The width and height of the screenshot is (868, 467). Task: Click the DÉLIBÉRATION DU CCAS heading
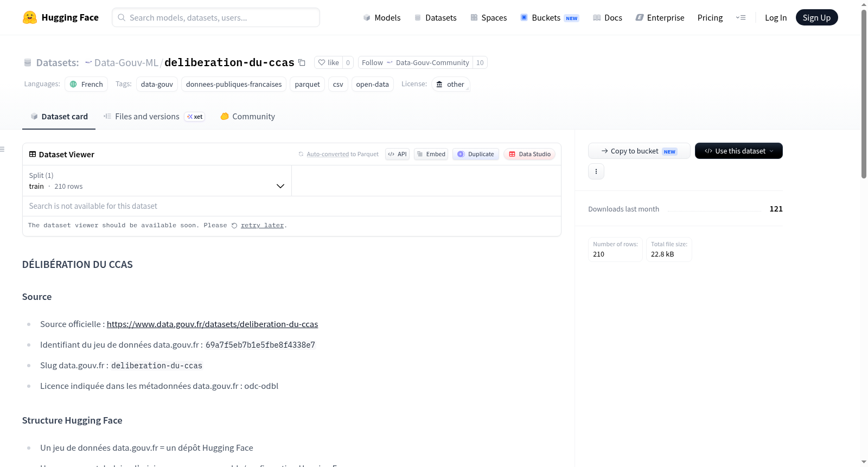click(78, 265)
